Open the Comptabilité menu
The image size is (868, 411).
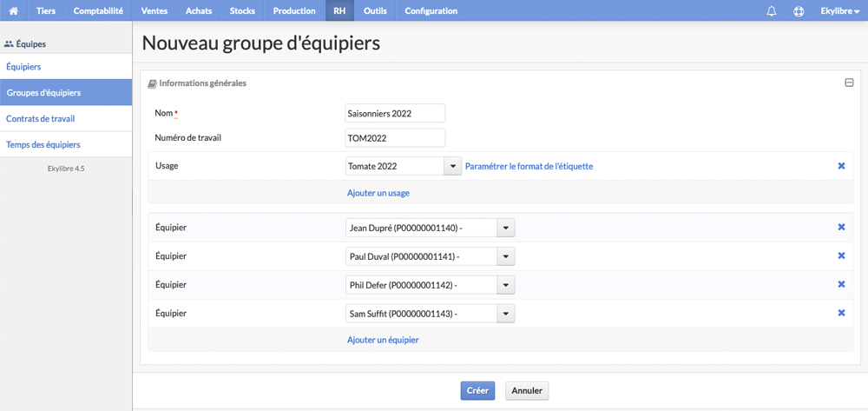[98, 11]
